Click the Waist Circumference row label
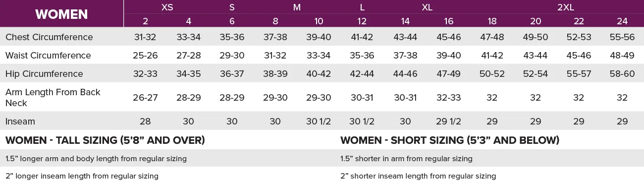The width and height of the screenshot is (644, 183). [48, 56]
